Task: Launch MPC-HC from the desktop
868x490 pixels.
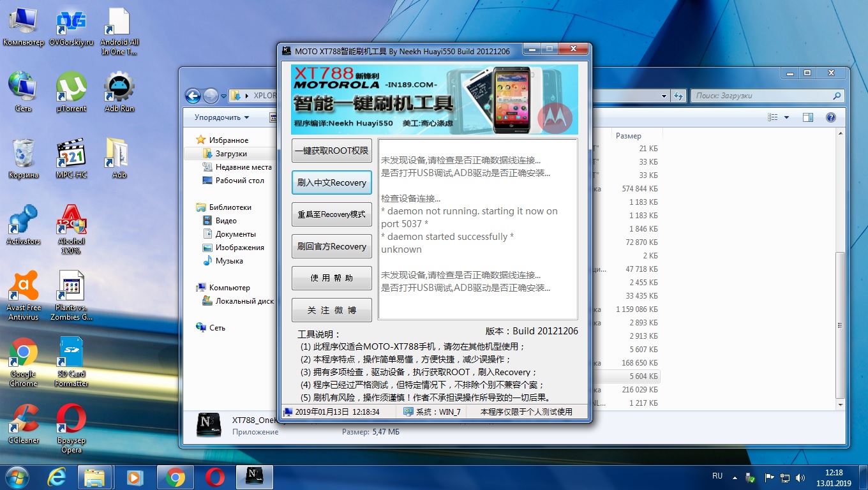Action: click(x=71, y=158)
